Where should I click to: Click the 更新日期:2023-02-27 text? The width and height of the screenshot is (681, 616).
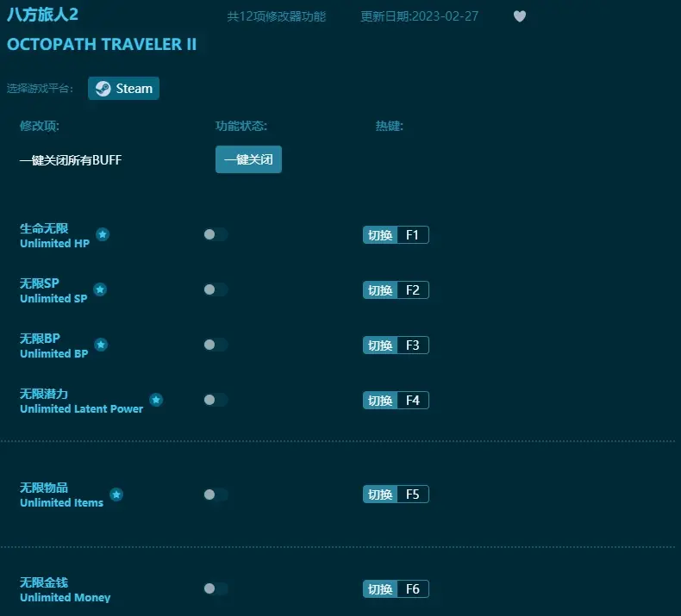(419, 16)
